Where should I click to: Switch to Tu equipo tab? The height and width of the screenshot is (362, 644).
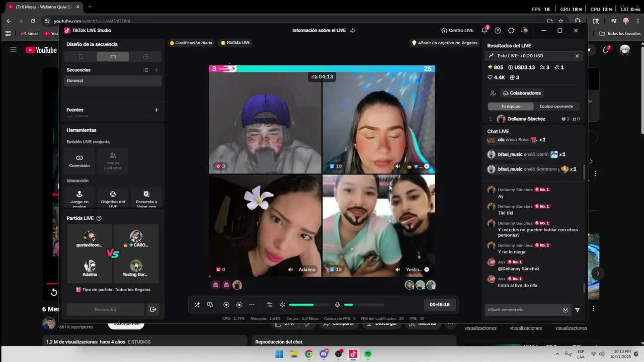[511, 106]
